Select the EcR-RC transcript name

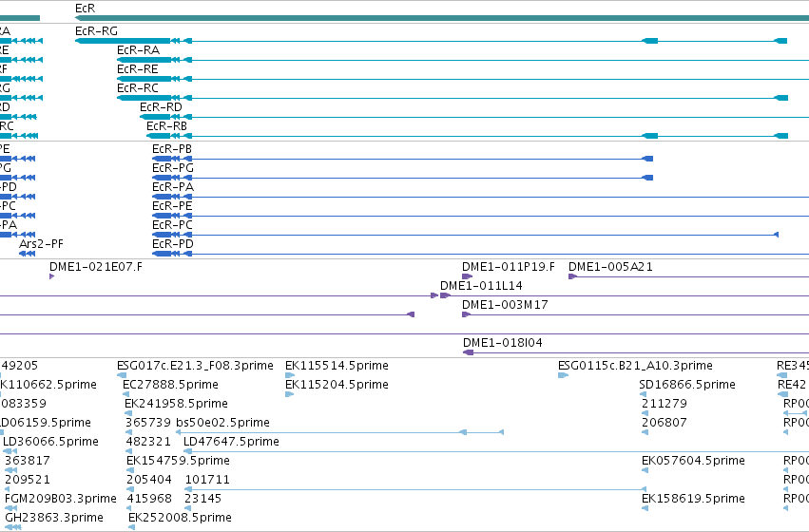point(138,88)
